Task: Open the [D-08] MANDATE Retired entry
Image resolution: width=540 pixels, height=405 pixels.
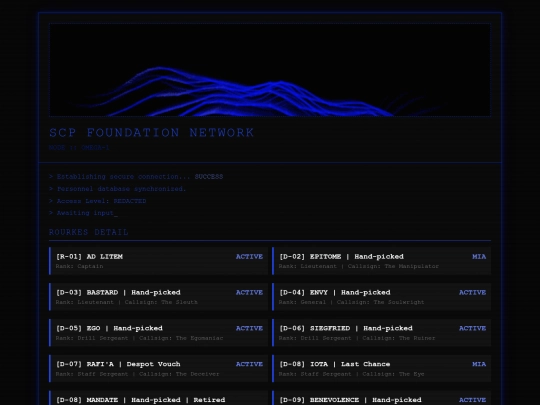Action: coord(158,398)
